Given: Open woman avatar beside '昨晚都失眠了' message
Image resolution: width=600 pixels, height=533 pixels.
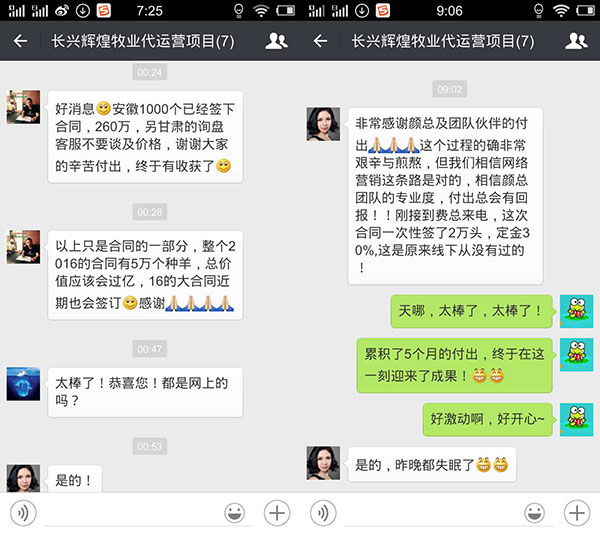Looking at the screenshot, I should pos(323,463).
